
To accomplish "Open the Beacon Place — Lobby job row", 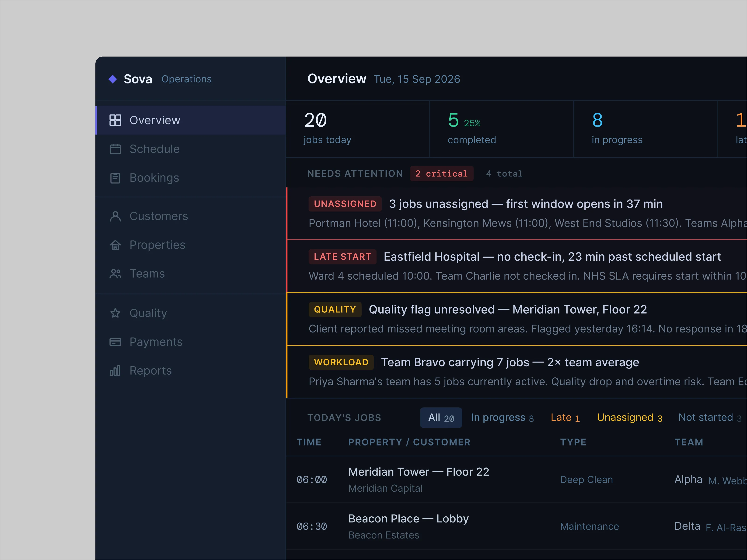I will click(x=517, y=527).
